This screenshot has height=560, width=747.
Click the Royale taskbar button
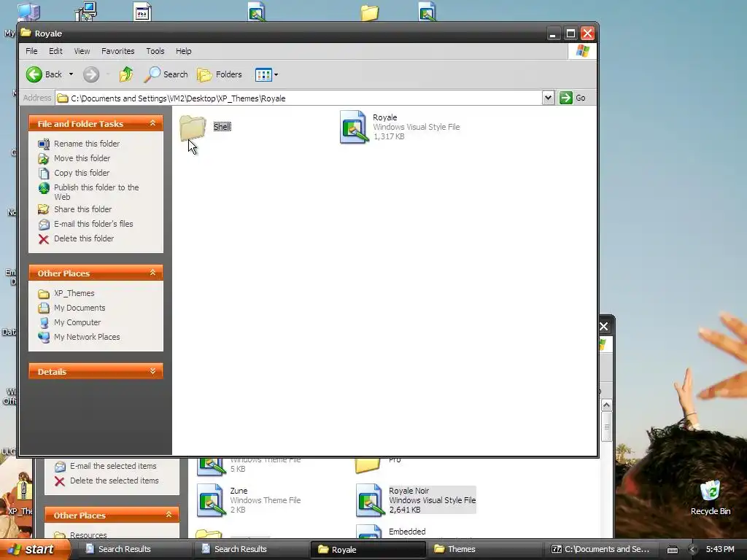click(368, 549)
